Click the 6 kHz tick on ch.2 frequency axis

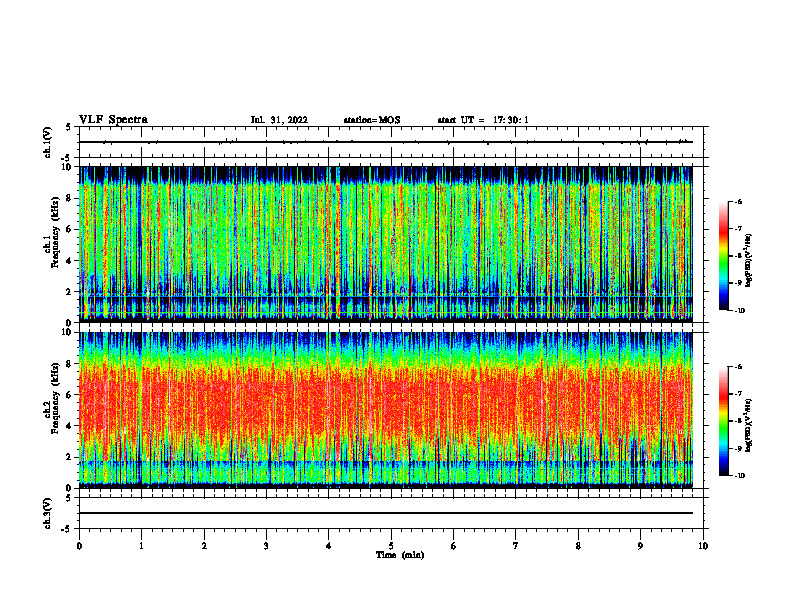click(70, 395)
